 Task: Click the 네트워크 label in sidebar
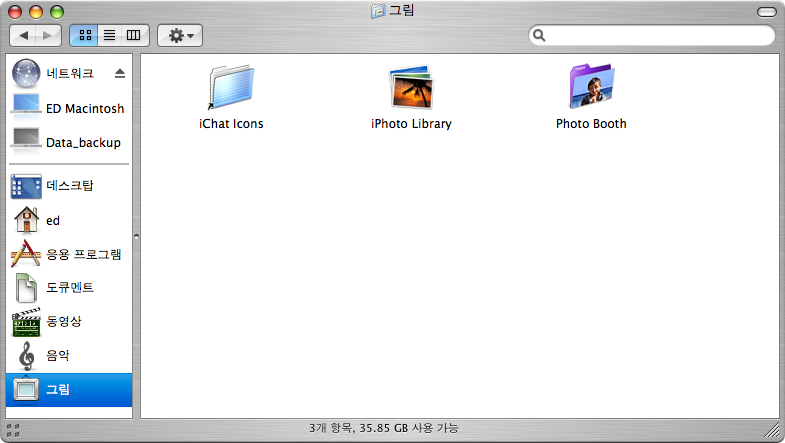point(70,74)
